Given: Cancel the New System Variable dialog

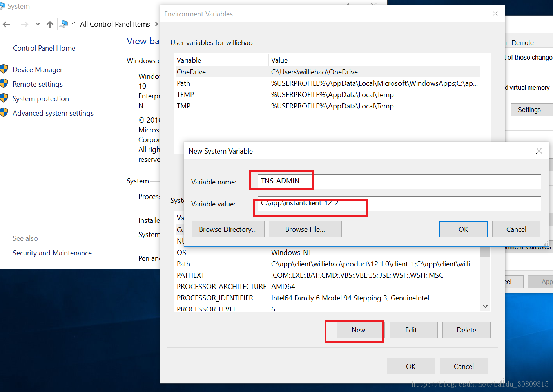Looking at the screenshot, I should [516, 229].
